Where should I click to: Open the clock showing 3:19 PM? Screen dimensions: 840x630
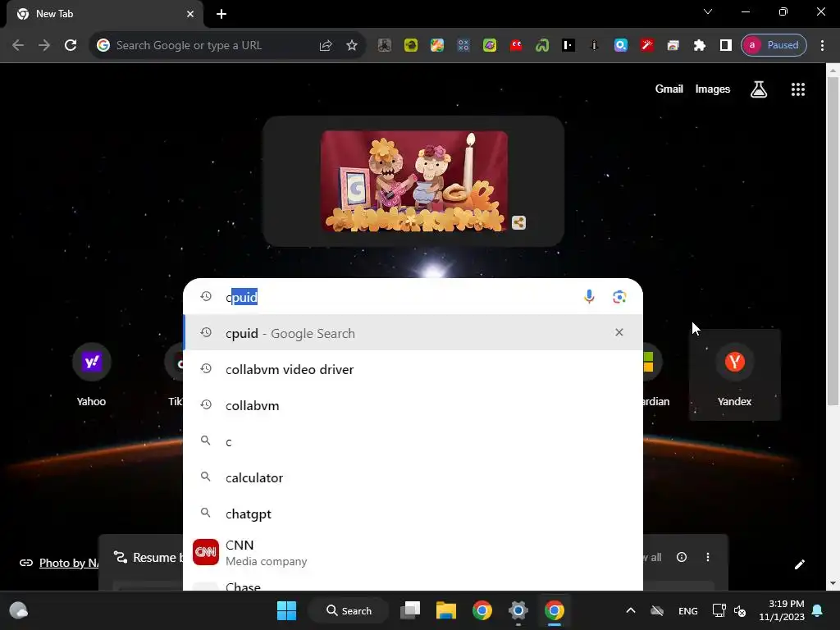pyautogui.click(x=782, y=610)
